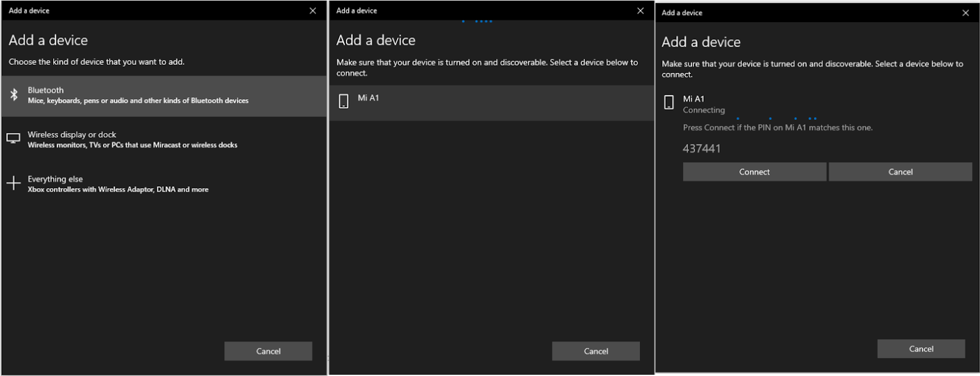Click 'Xbox controllers with Wireless Adaptor' description

coord(118,189)
